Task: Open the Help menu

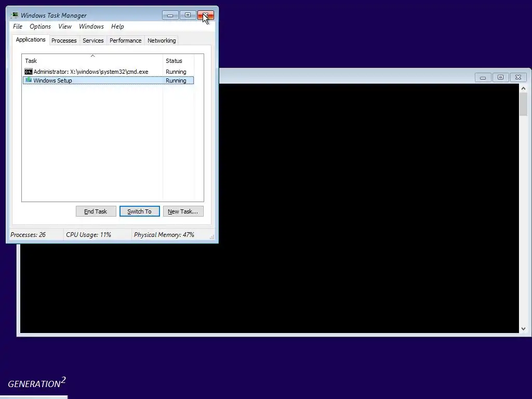Action: [x=117, y=26]
